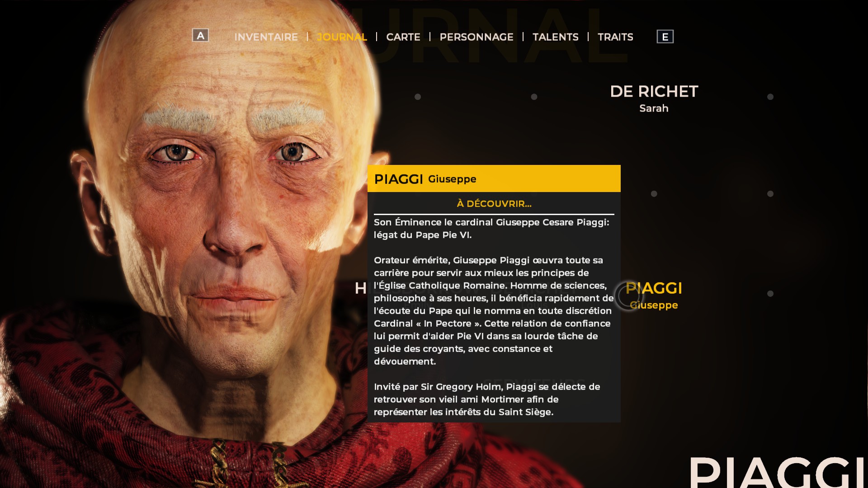Viewport: 868px width, 488px height.
Task: Select the highlighted PIAGGI Giuseppe node
Action: click(x=654, y=296)
